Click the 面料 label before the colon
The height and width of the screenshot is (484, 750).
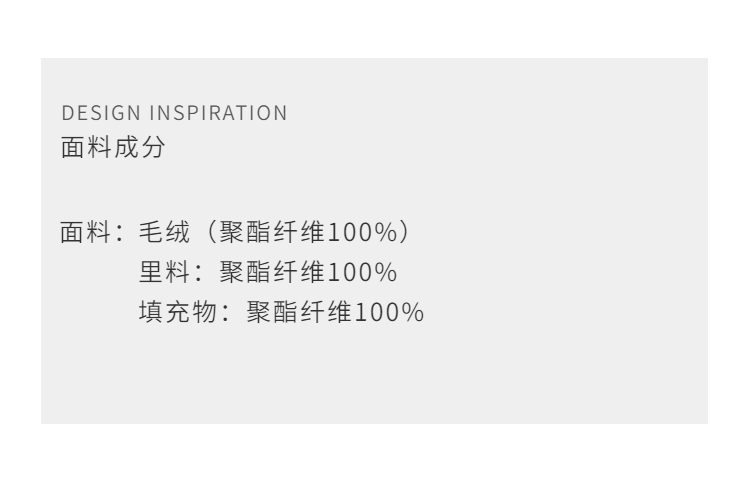pyautogui.click(x=83, y=234)
